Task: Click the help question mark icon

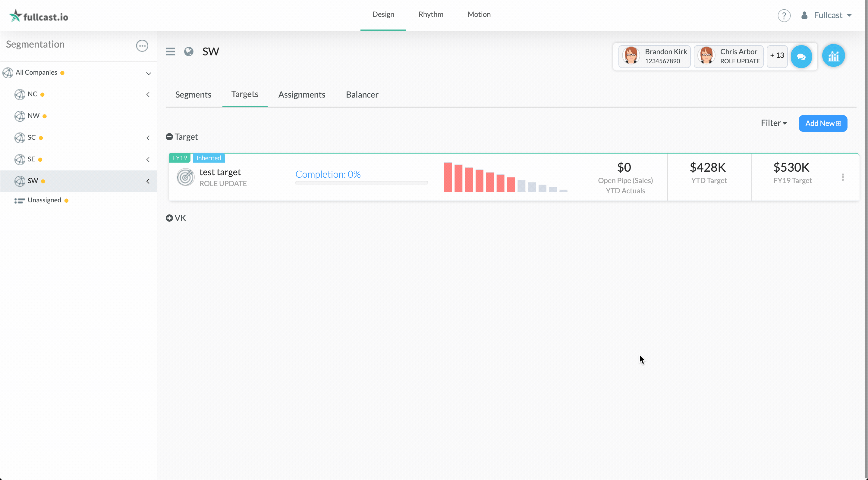Action: point(784,15)
